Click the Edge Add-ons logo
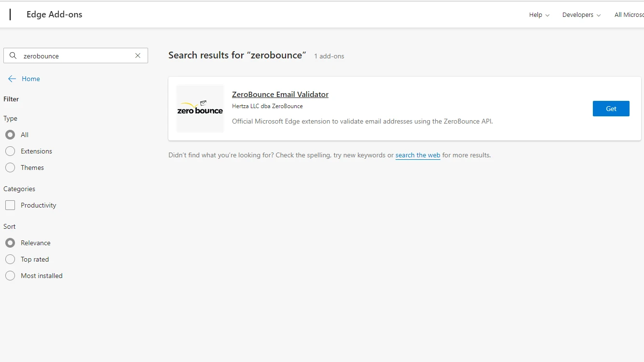644x362 pixels. (x=54, y=14)
